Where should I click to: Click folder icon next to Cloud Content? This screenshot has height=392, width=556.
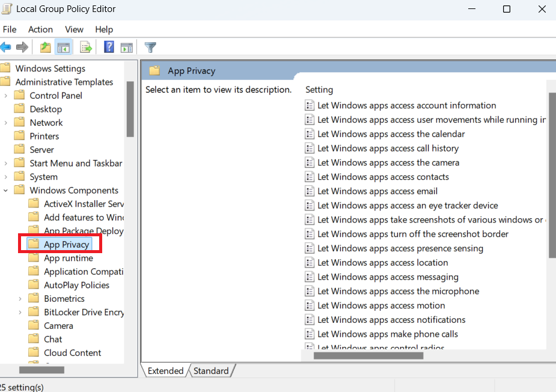pyautogui.click(x=34, y=352)
